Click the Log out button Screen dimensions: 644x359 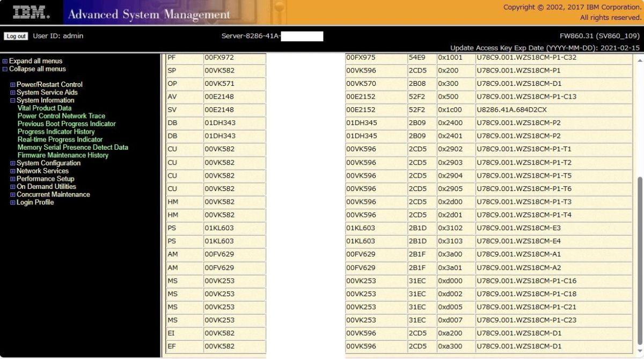16,36
